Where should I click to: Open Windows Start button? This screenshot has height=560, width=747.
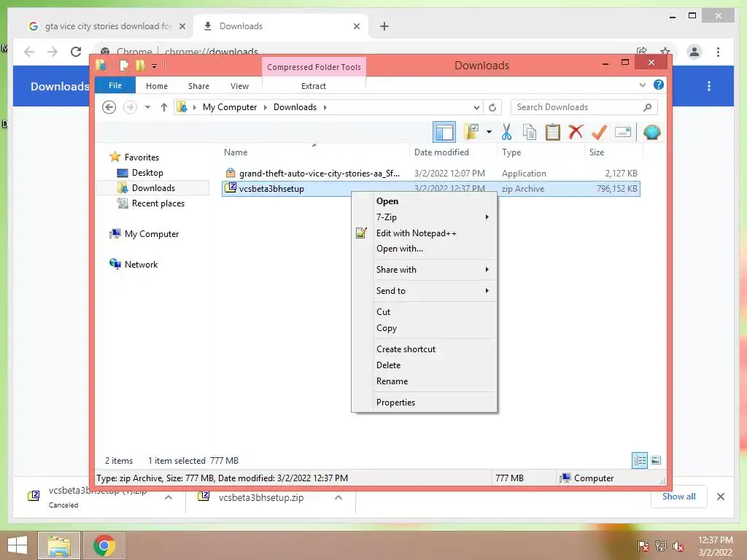point(18,545)
